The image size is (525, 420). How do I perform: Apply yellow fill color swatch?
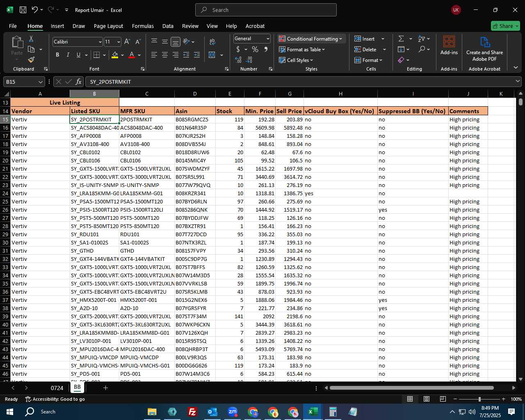[115, 55]
